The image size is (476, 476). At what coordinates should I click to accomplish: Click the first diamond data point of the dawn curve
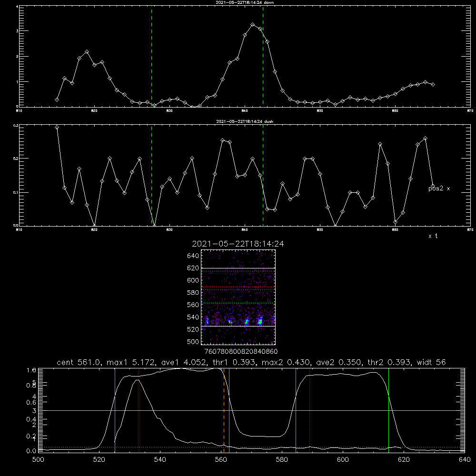point(57,99)
